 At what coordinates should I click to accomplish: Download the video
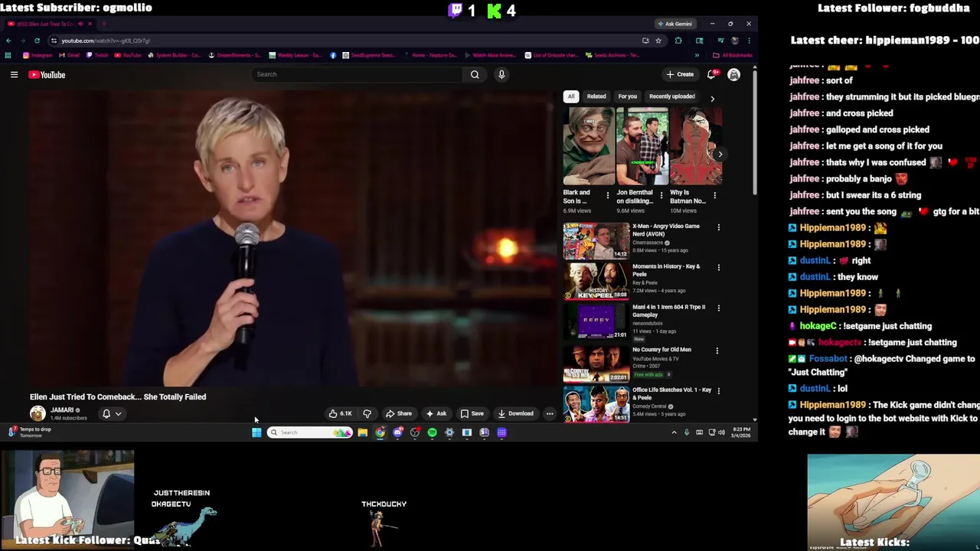[x=515, y=413]
